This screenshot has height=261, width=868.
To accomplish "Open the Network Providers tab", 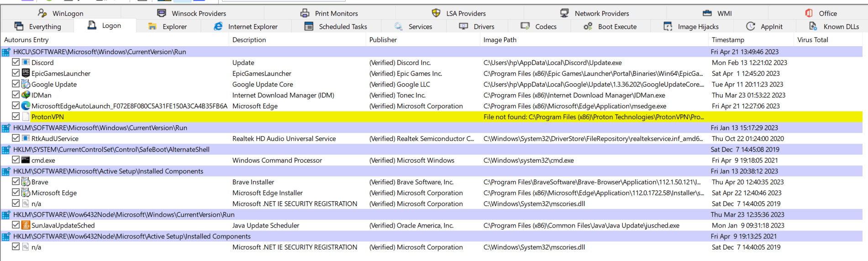I will coord(594,13).
